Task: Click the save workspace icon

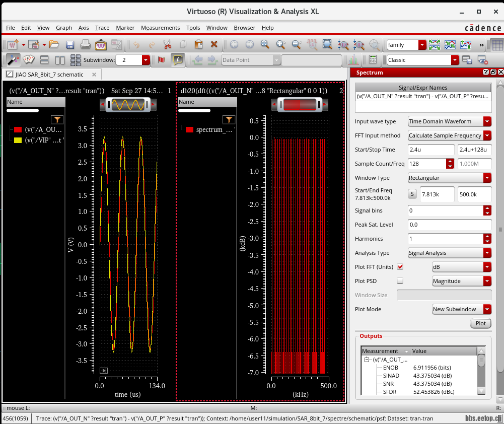Action: coord(467,60)
